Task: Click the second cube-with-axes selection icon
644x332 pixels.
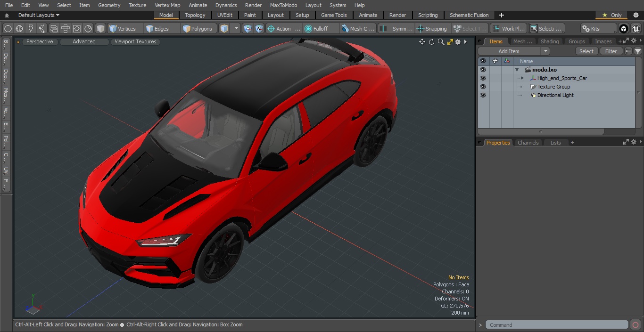Action: pos(259,29)
